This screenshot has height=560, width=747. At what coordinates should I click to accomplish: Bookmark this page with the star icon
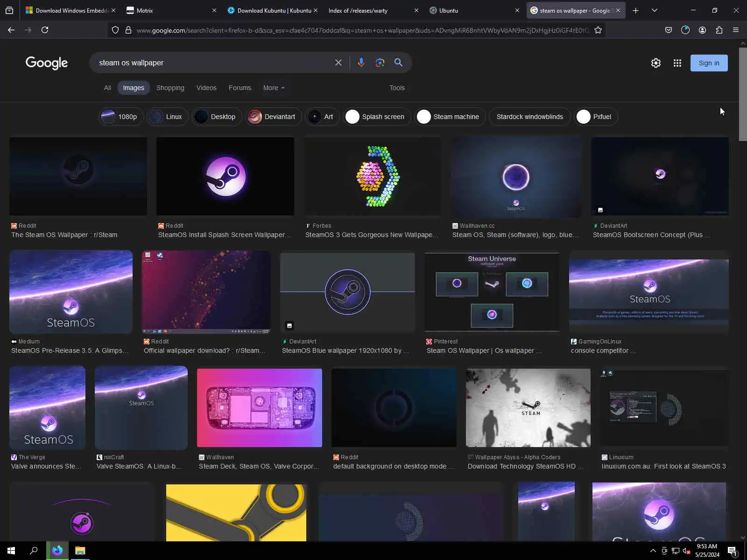(598, 30)
